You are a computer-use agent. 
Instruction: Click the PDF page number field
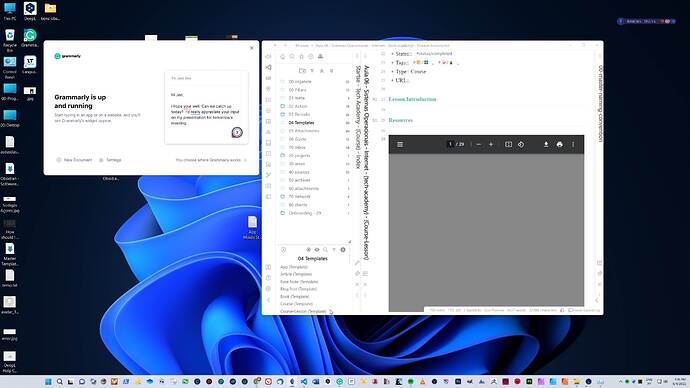click(450, 144)
